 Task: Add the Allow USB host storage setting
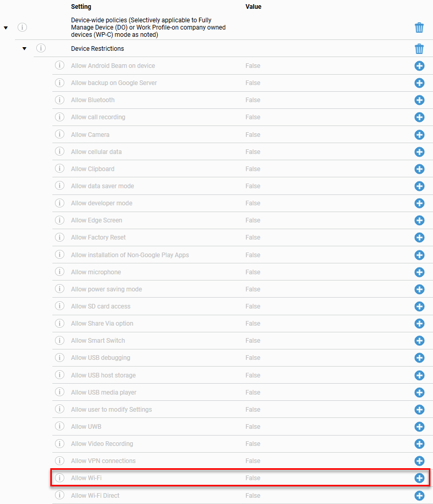tap(419, 375)
